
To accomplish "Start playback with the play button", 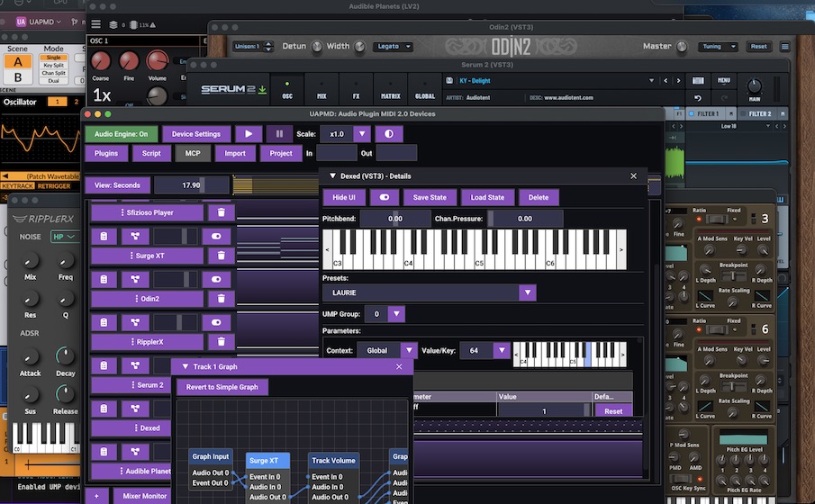I will [249, 134].
